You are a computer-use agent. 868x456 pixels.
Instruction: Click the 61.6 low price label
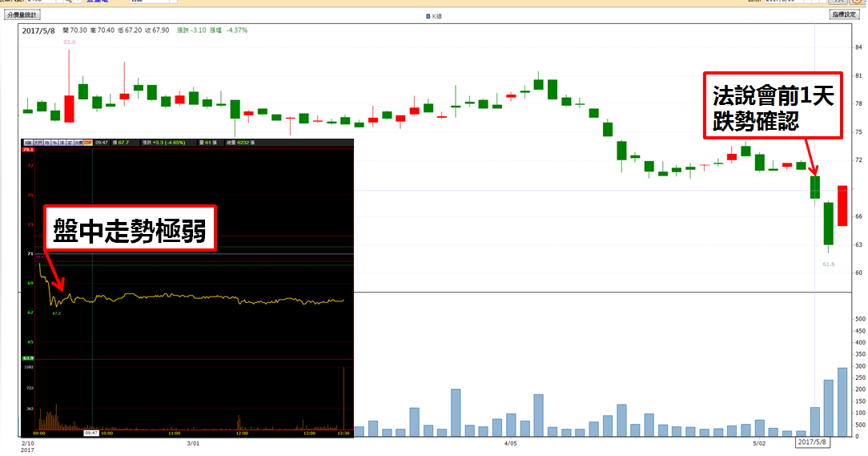[829, 264]
